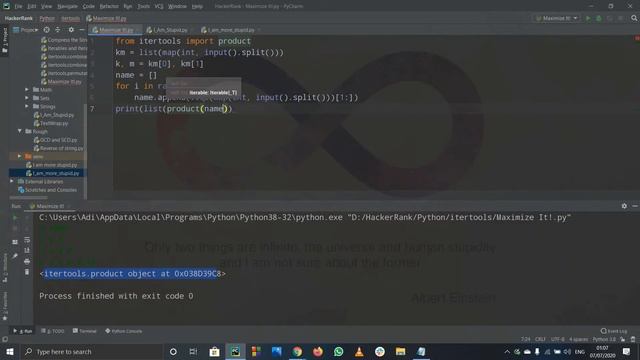Image resolution: width=640 pixels, height=360 pixels.
Task: Show hidden system tray icons
Action: point(507,351)
